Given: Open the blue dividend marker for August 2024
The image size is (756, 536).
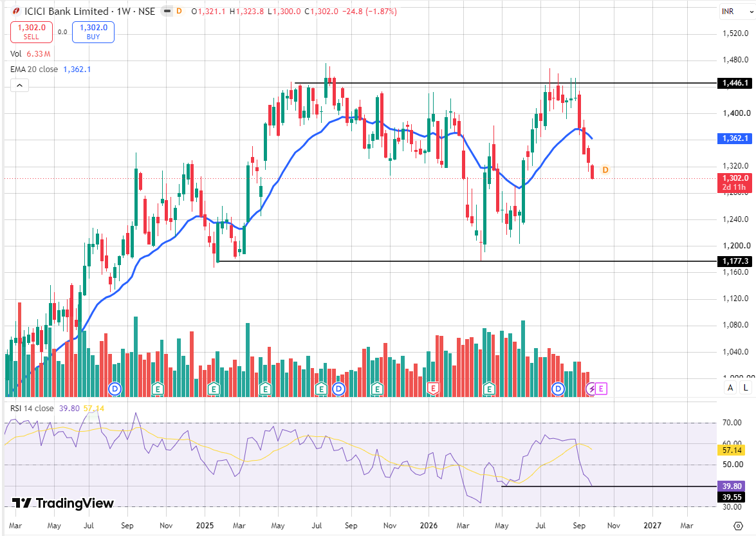Looking at the screenshot, I should coord(115,389).
